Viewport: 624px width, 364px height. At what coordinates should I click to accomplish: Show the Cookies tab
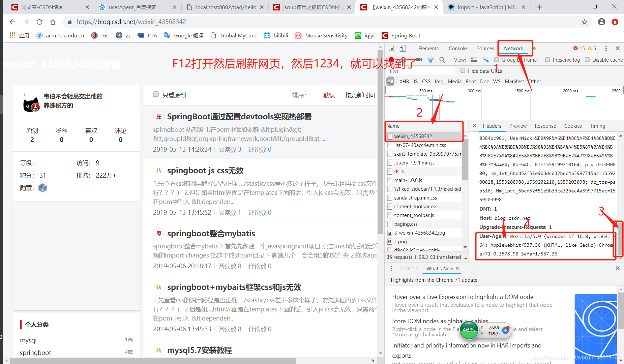573,126
